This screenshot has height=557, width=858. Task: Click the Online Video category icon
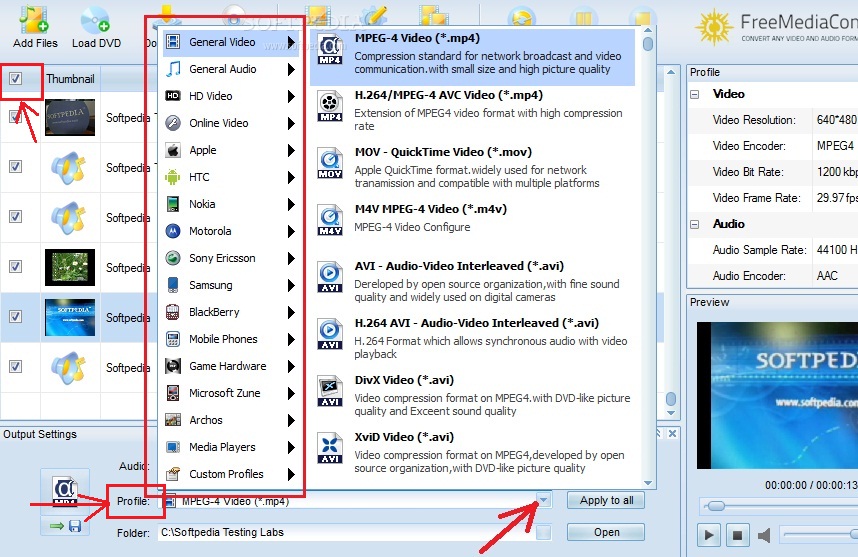173,123
